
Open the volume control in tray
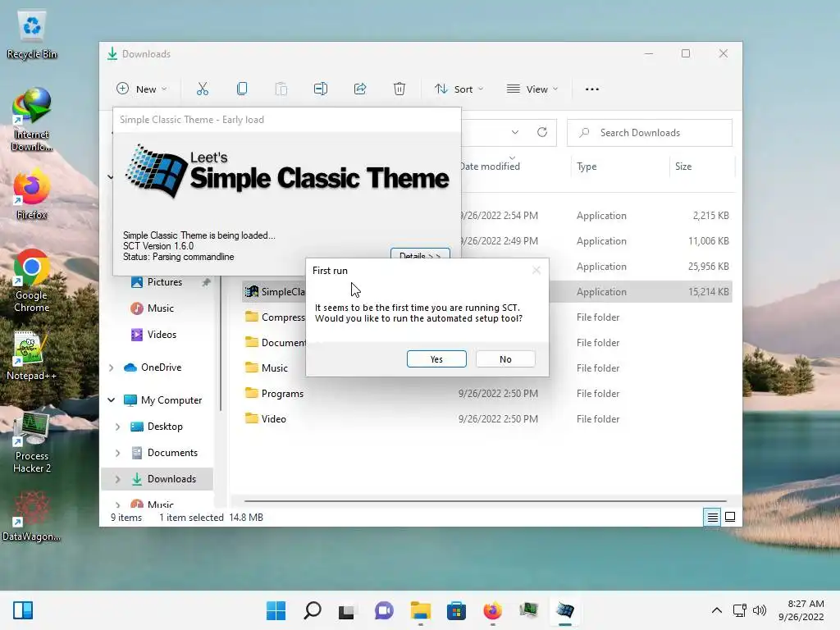pyautogui.click(x=759, y=610)
